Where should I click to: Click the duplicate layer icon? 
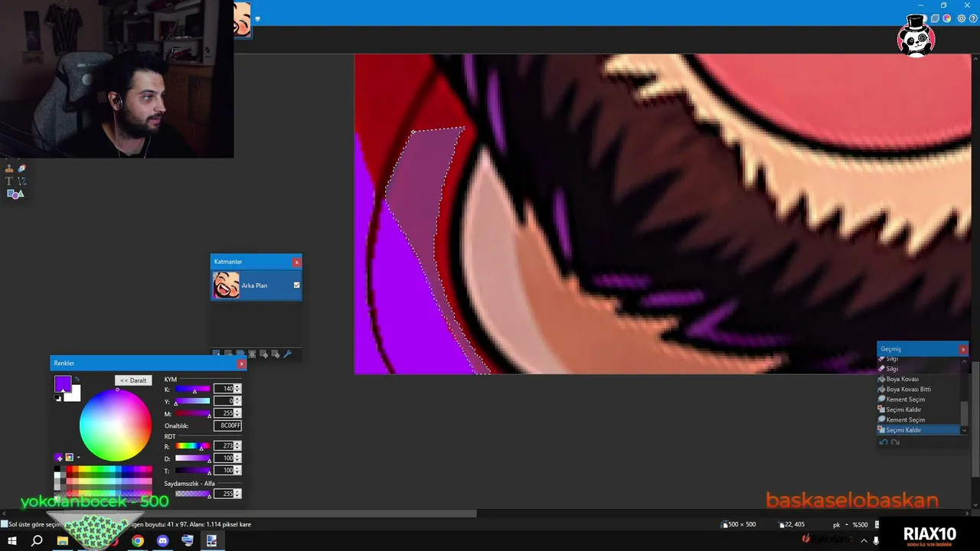pos(240,354)
